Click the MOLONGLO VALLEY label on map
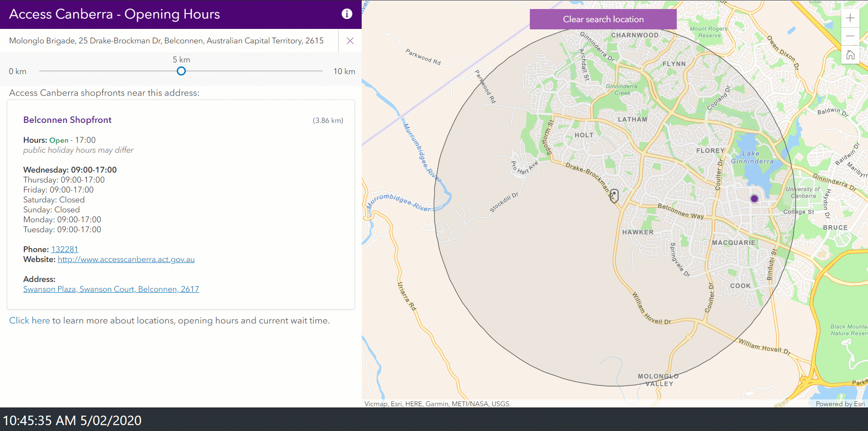This screenshot has width=868, height=431. [x=659, y=380]
